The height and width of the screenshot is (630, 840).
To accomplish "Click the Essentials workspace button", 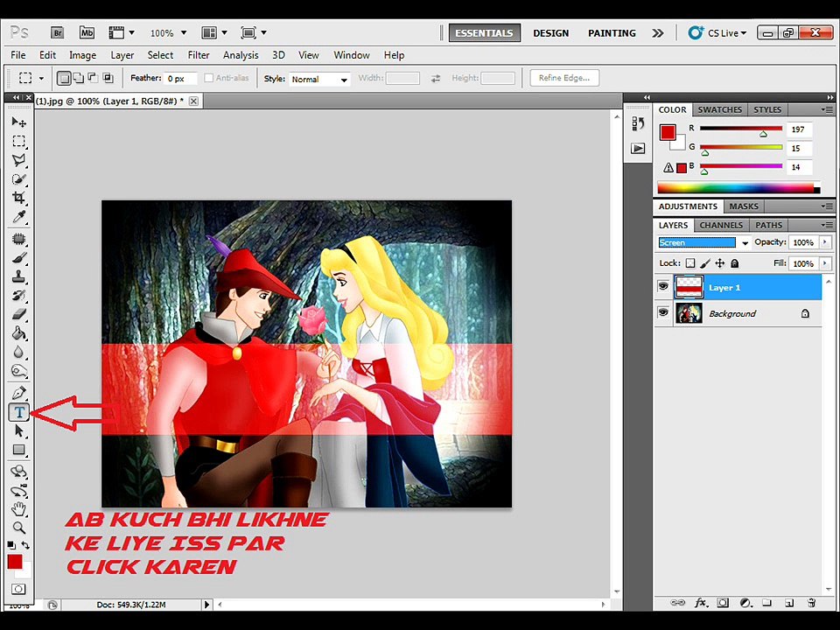I will point(484,33).
